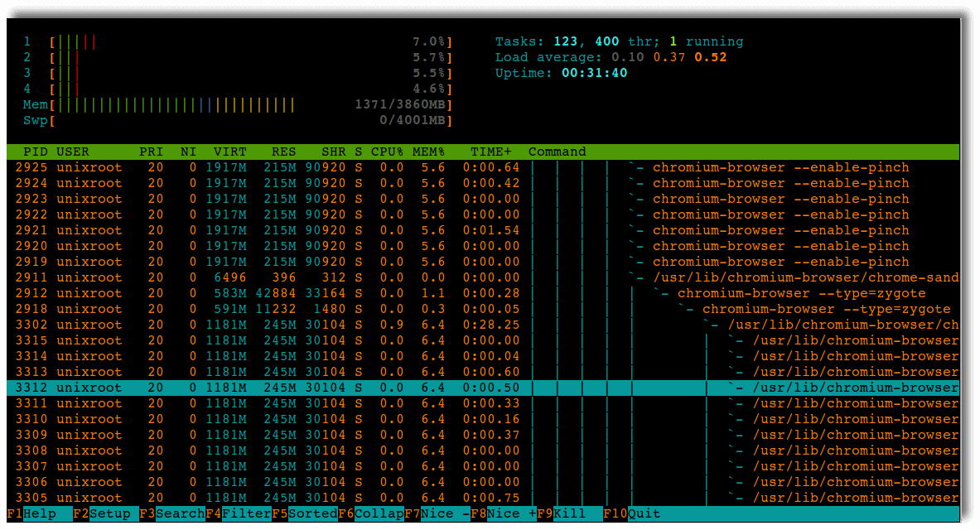Select the zygote process row PID 2912
The image size is (980, 530).
483,293
